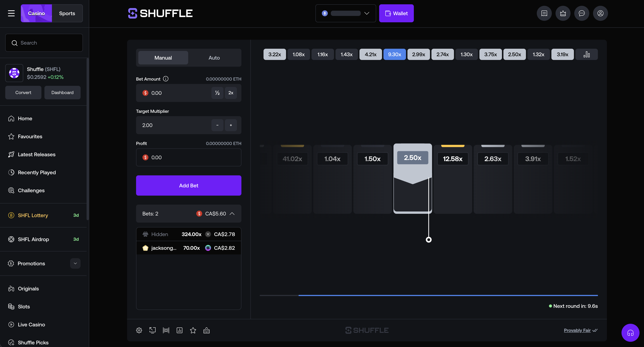Decrease target multiplier with minus

pyautogui.click(x=217, y=125)
